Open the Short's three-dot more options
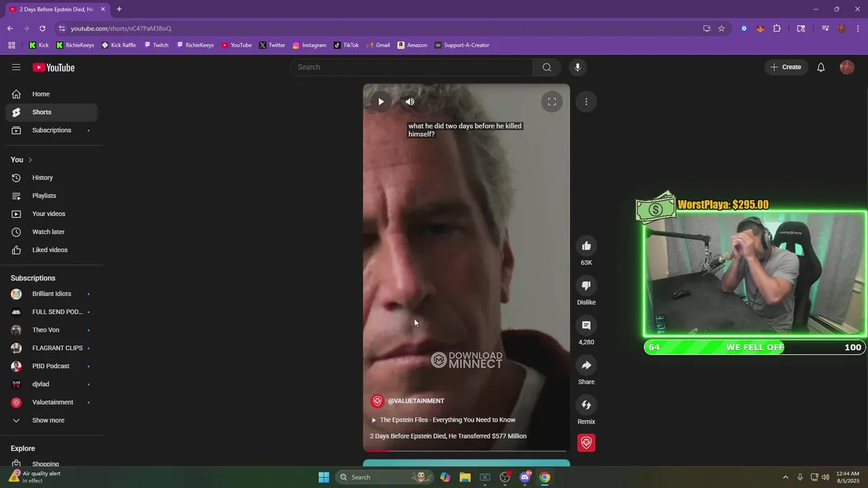This screenshot has width=868, height=488. [x=586, y=102]
